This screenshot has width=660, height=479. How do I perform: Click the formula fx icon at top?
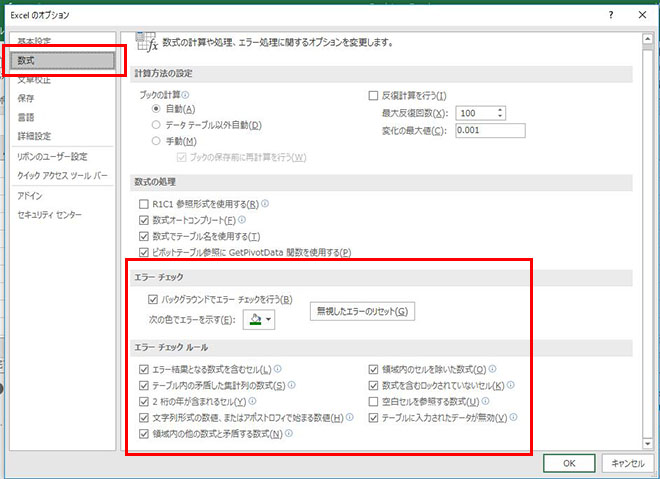pyautogui.click(x=146, y=42)
